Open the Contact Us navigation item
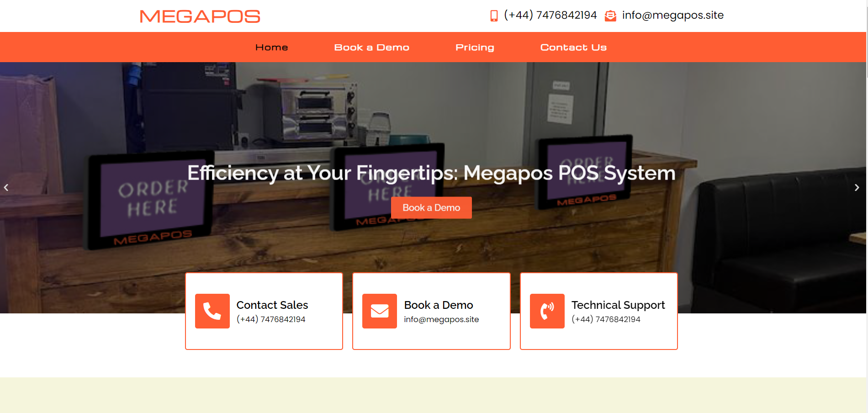 coord(574,48)
